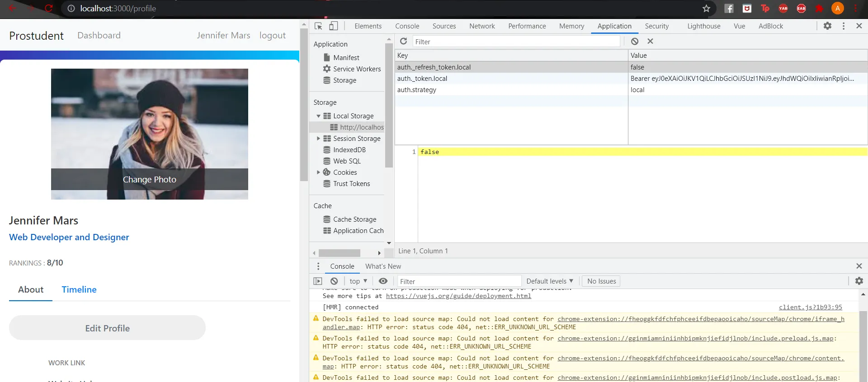
Task: Clear all local storage entries
Action: pyautogui.click(x=635, y=42)
